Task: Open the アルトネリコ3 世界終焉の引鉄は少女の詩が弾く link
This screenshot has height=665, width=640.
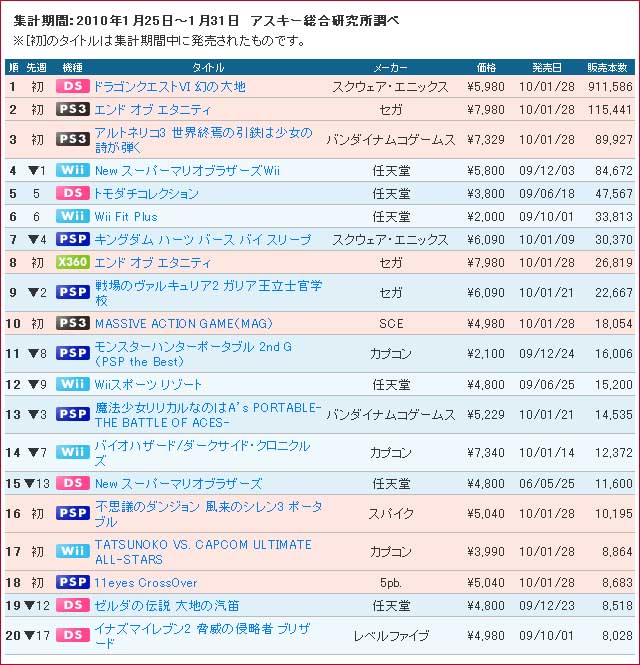Action: (x=204, y=140)
